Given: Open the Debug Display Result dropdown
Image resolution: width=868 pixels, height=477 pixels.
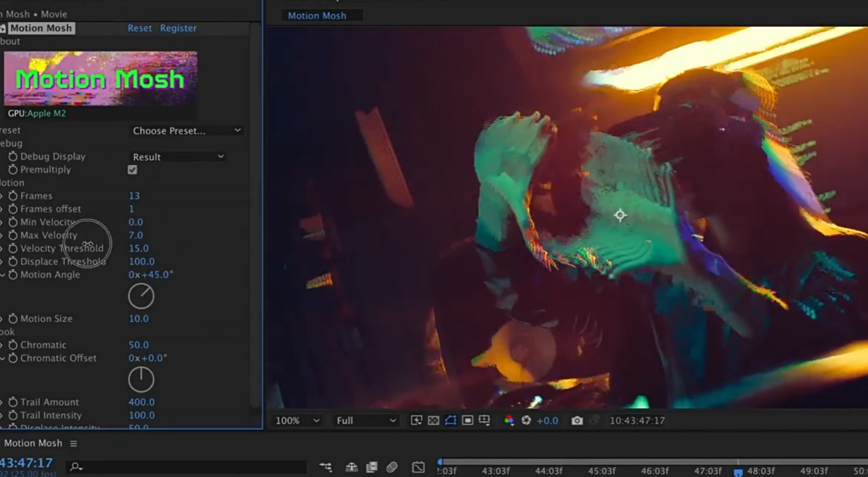Looking at the screenshot, I should [x=178, y=157].
